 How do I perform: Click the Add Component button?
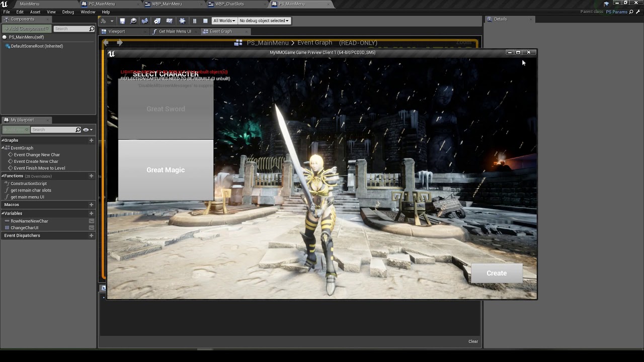coord(26,29)
